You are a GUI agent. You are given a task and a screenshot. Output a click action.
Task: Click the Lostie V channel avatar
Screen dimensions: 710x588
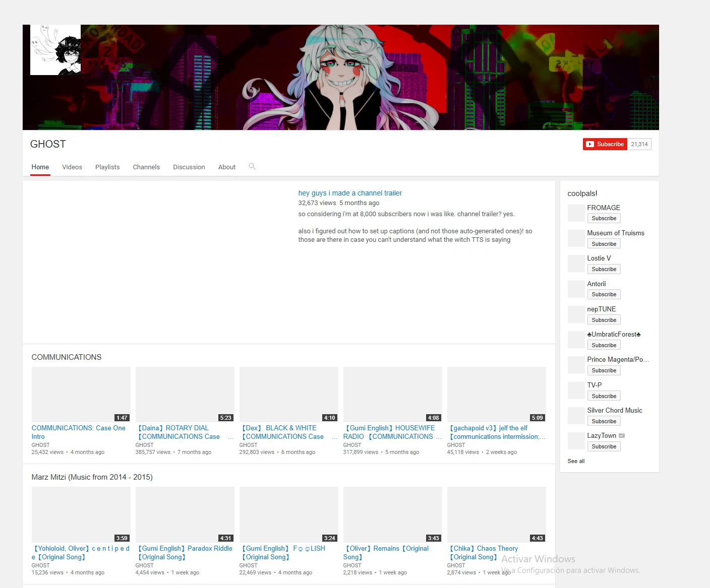point(576,264)
